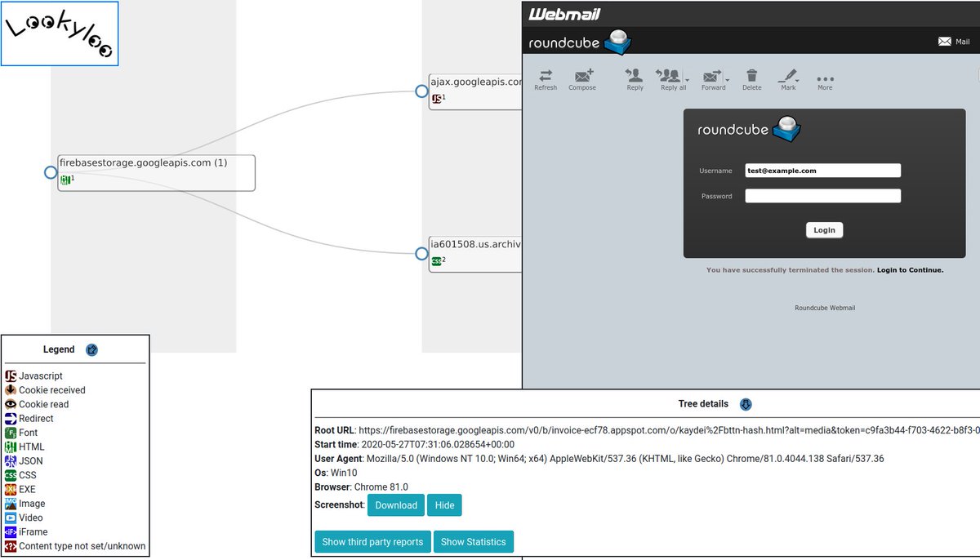
Task: Click the Os Win10 text
Action: [x=336, y=473]
